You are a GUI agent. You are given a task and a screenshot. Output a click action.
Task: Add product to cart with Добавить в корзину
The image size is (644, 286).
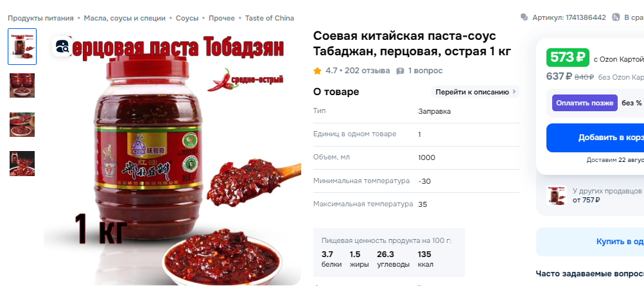coord(595,138)
